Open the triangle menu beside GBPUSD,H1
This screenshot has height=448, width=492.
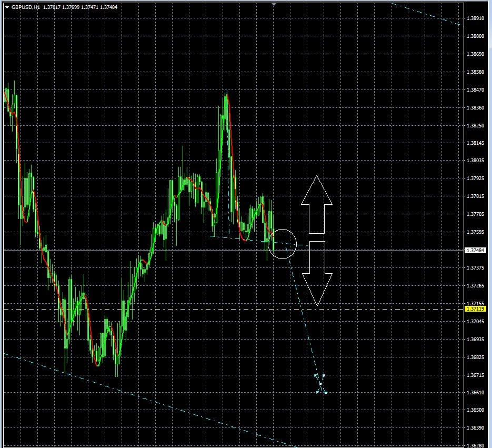click(7, 7)
